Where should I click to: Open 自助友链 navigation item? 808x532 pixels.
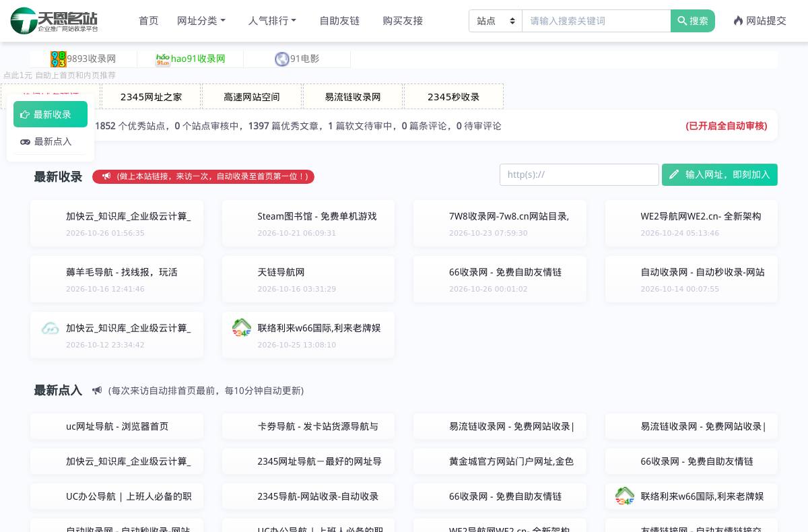(339, 21)
